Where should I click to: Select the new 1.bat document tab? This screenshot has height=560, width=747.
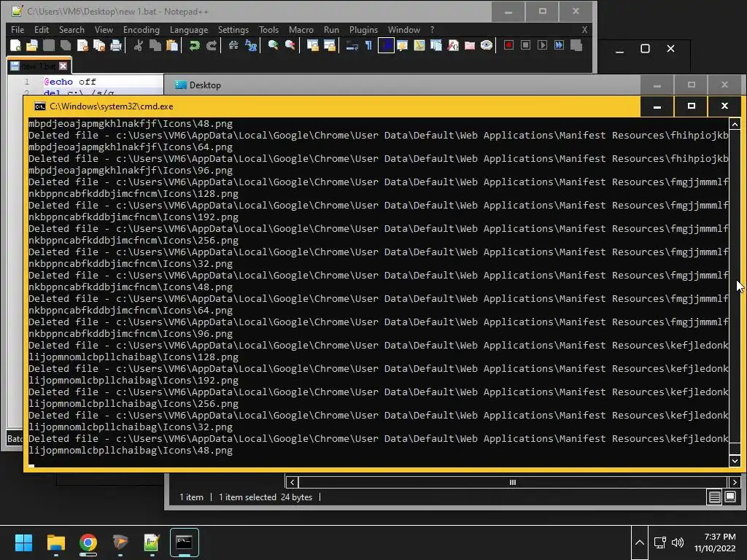[39, 66]
